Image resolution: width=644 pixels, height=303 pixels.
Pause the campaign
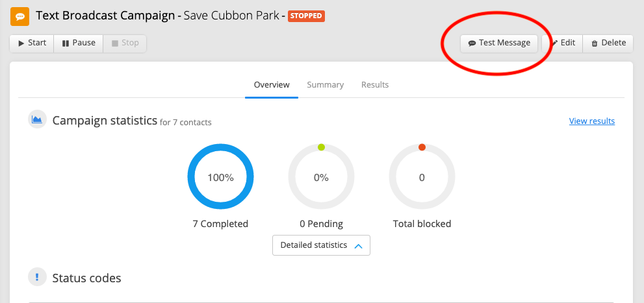tap(79, 43)
